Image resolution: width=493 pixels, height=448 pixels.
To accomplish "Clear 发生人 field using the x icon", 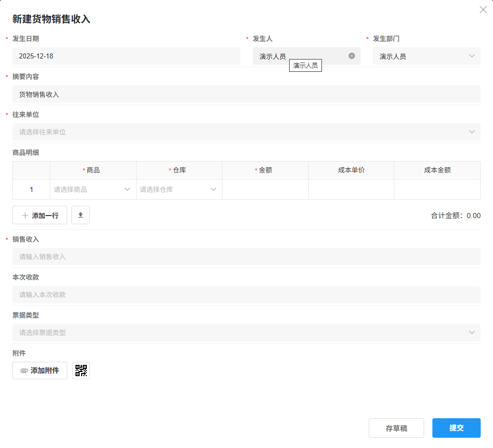I will (x=351, y=56).
